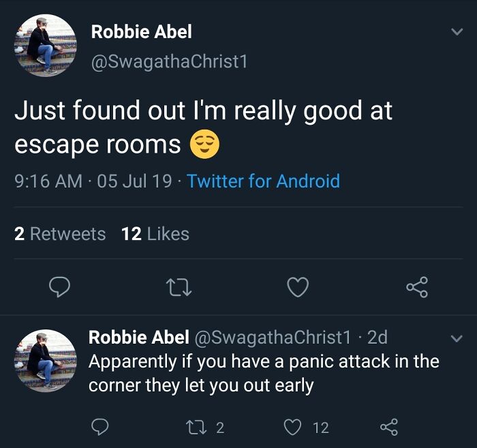Reply to the panic attack tweet
The image size is (477, 448).
100,428
